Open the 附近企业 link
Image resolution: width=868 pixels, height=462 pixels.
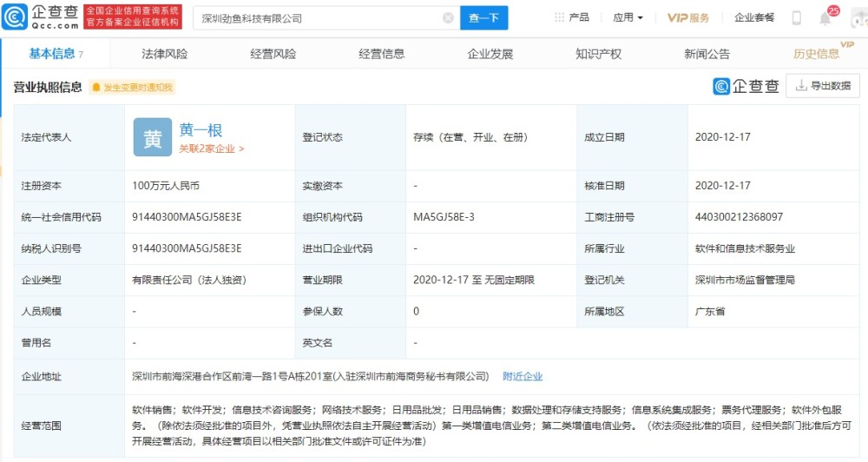(x=523, y=377)
